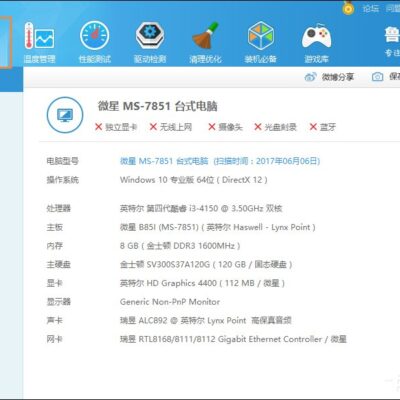The width and height of the screenshot is (400, 400).
Task: Click the 操作系统 row label
Action: (x=62, y=180)
